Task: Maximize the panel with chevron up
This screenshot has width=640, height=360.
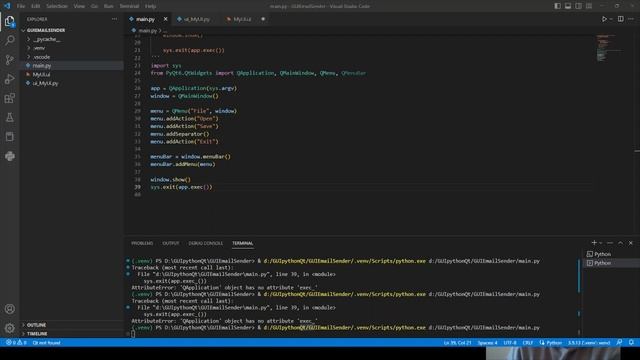Action: (x=620, y=243)
